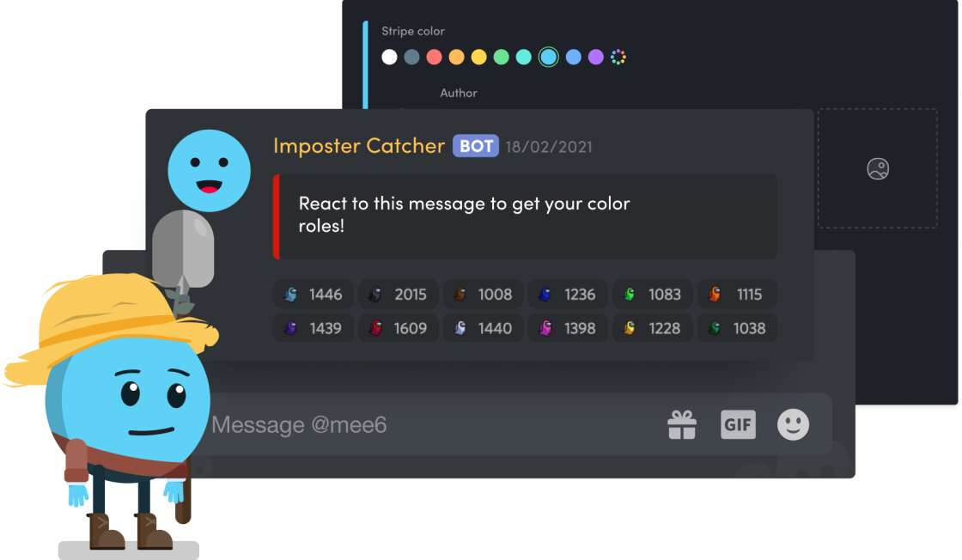React with the cyan crewmate showing 1446

click(x=314, y=295)
